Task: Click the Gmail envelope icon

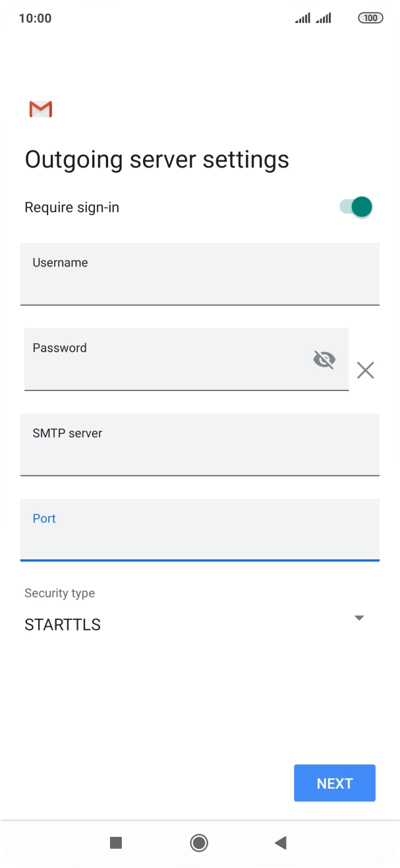Action: click(x=40, y=109)
